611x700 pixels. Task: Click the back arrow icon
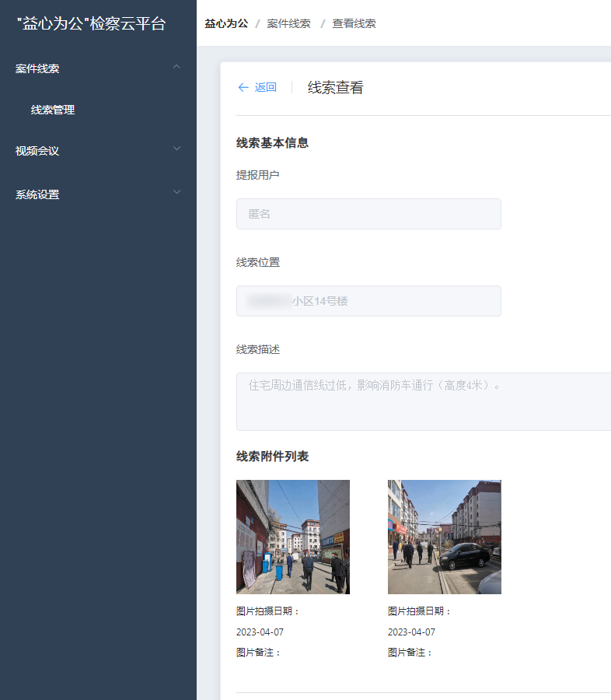coord(243,88)
